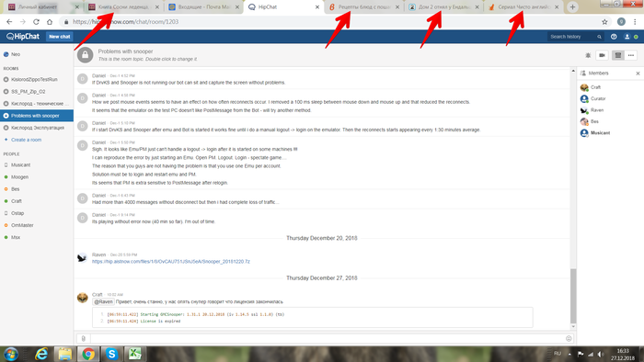Open the Snooper_20181220.7z file link
The height and width of the screenshot is (362, 644).
171,262
